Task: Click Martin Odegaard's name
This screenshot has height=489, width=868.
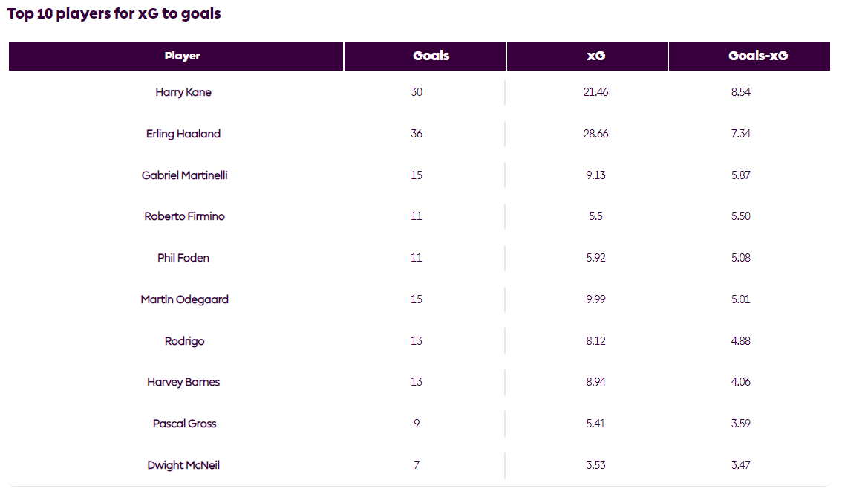Action: click(x=184, y=299)
